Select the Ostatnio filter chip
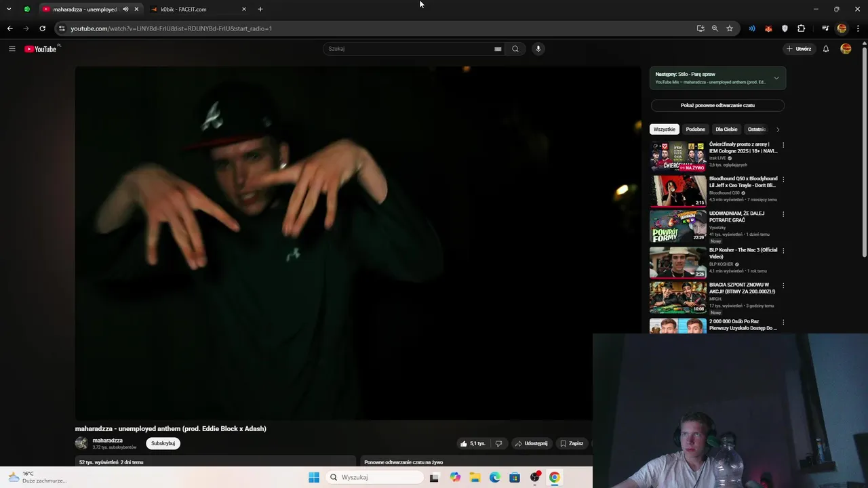 [757, 129]
